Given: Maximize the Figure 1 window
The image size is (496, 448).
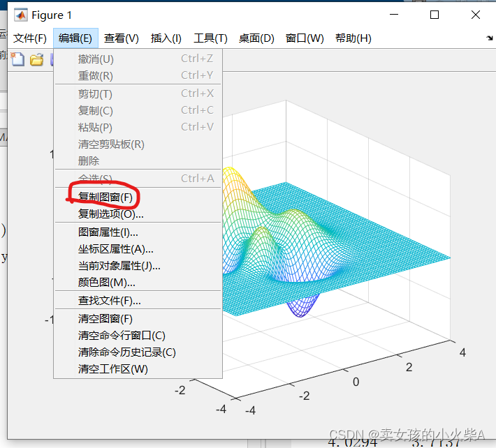Looking at the screenshot, I should pos(435,15).
